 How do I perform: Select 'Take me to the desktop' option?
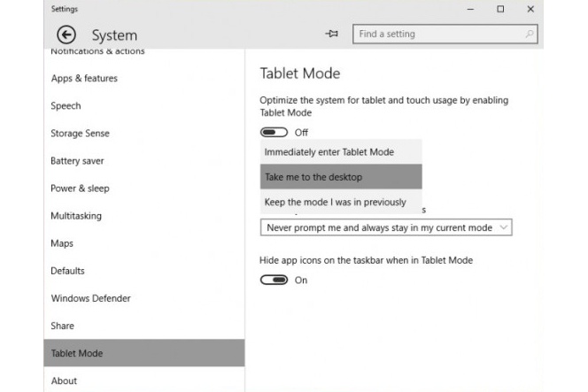coord(341,176)
